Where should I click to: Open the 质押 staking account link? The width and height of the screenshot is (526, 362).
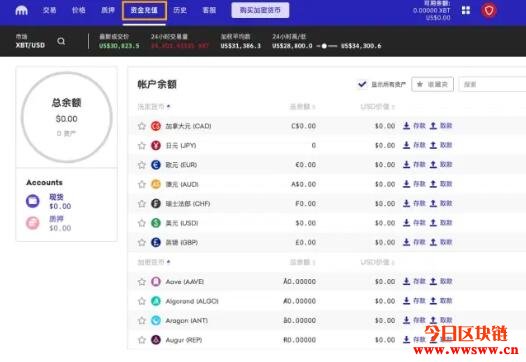(56, 219)
